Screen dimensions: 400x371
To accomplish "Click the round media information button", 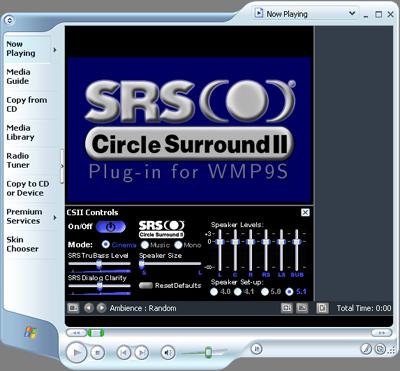I will (256, 349).
